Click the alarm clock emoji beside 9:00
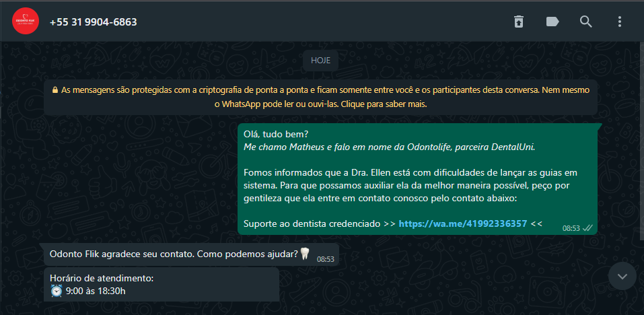The width and height of the screenshot is (644, 315). tap(57, 291)
